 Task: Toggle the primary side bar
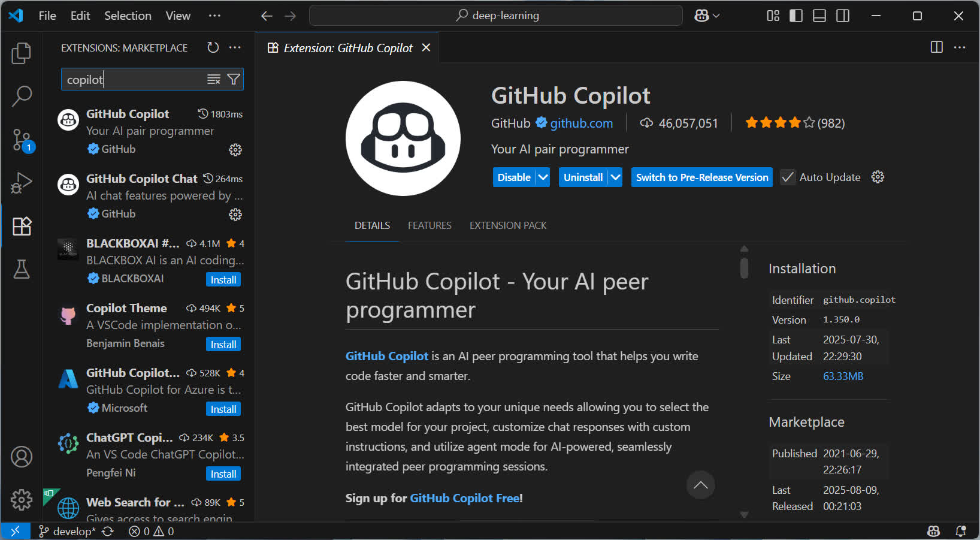[x=796, y=16]
